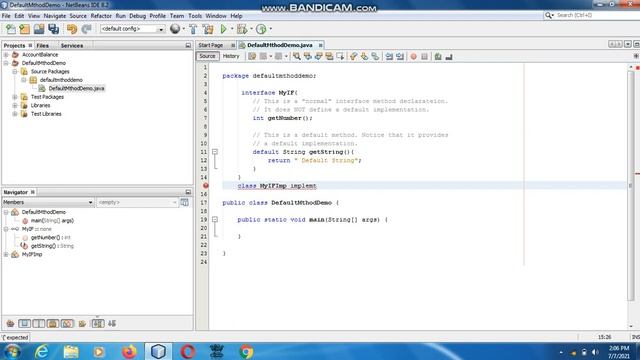Click the Source view button
The height and width of the screenshot is (360, 640).
(207, 56)
